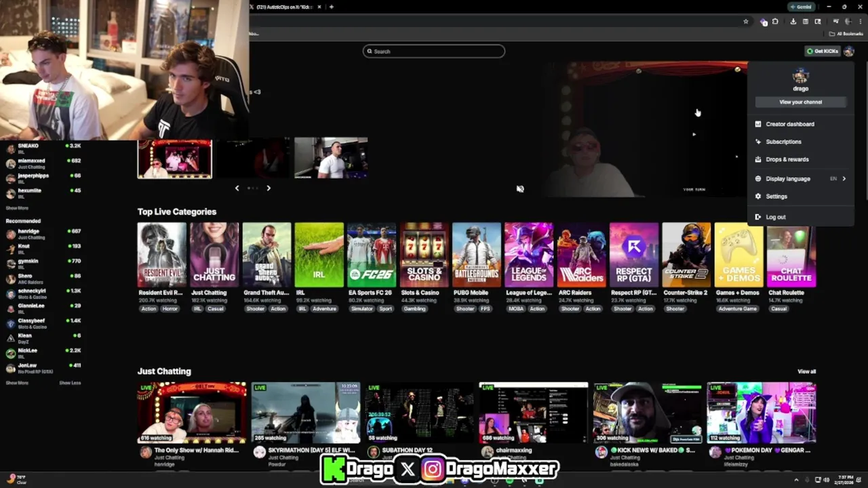Open the browser downloads icon

click(x=793, y=22)
